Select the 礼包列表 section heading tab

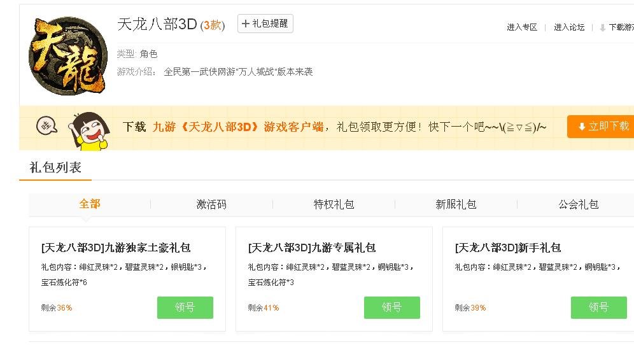click(55, 167)
